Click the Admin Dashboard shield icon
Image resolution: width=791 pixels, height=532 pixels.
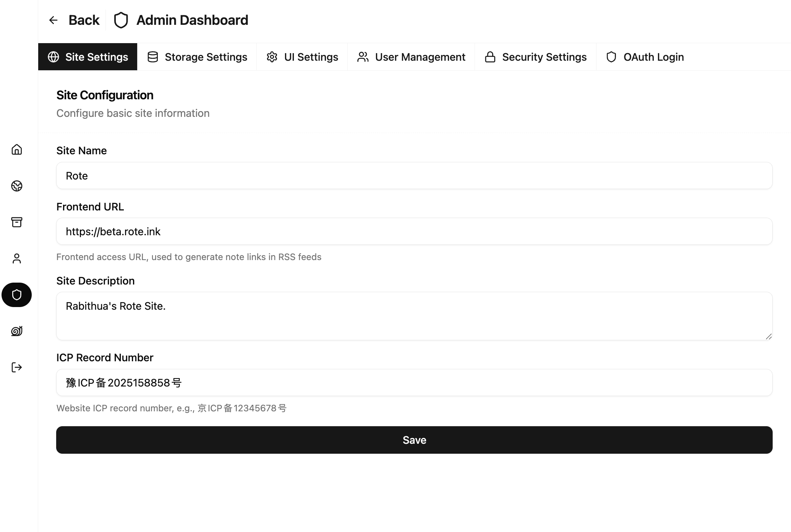point(121,20)
